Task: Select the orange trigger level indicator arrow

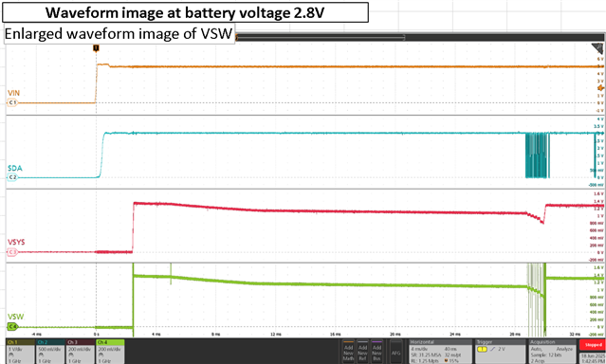Action: click(x=600, y=88)
